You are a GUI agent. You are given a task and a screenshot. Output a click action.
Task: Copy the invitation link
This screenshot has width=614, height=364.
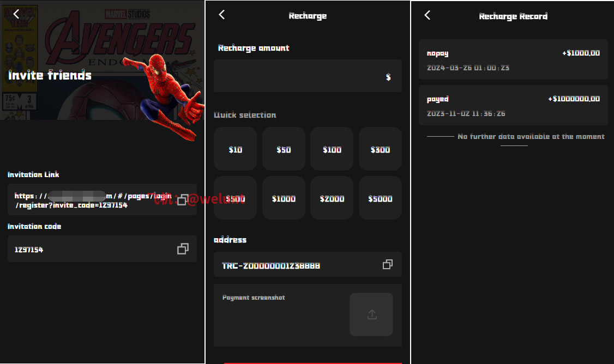point(183,199)
